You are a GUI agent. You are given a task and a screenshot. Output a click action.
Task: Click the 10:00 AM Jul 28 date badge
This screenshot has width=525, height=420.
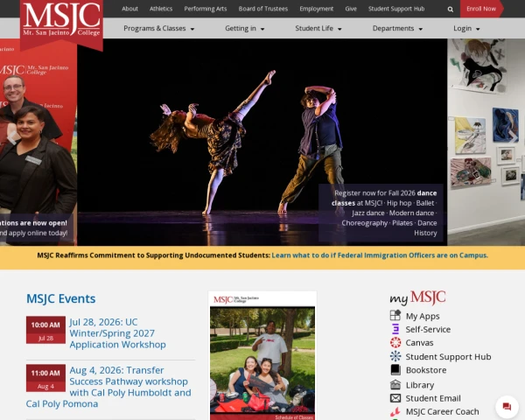coord(45,330)
